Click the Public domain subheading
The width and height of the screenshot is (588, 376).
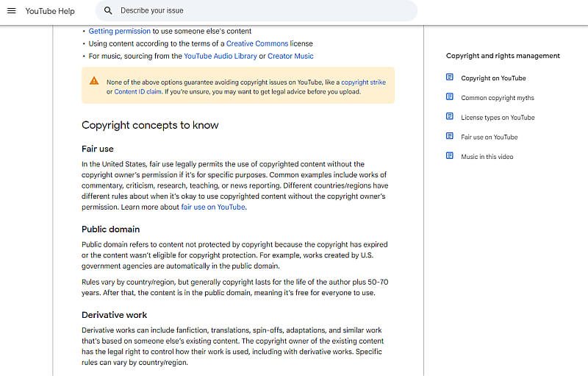point(111,230)
